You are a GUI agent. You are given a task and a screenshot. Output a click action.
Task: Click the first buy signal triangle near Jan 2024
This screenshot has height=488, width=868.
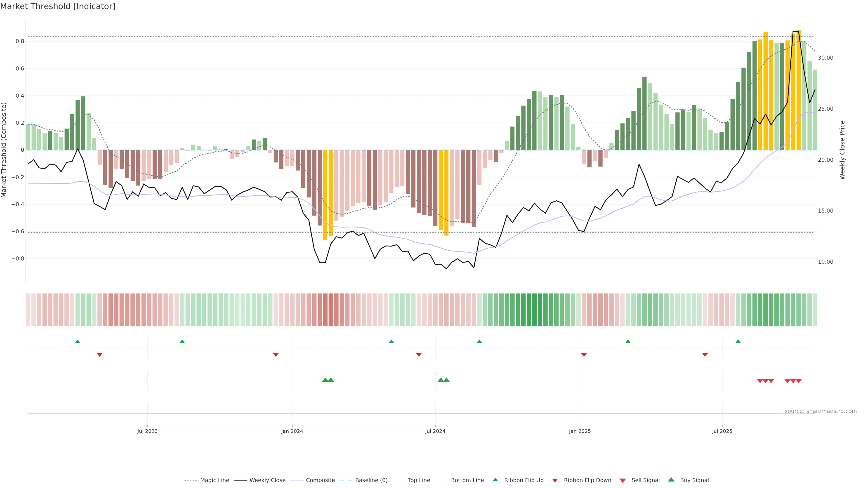click(325, 380)
